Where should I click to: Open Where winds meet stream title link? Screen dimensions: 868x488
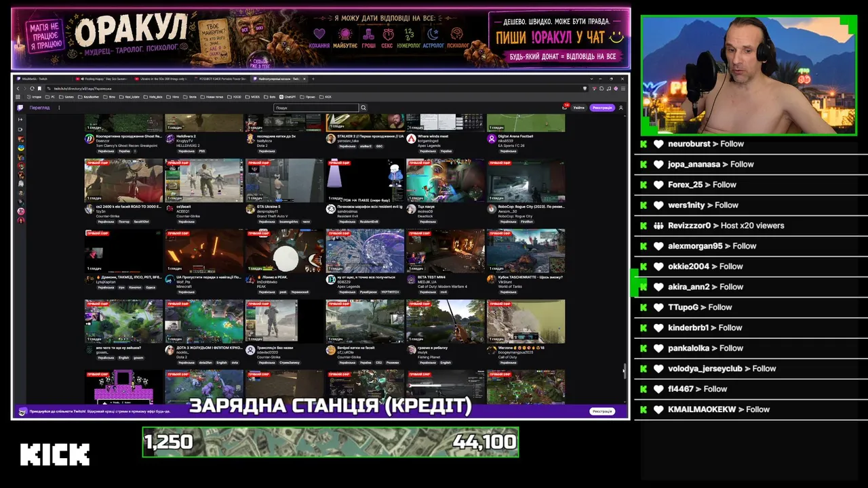tap(433, 136)
